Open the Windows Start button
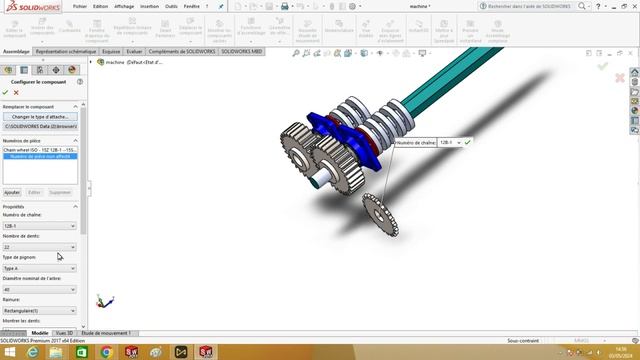640x360 pixels. click(9, 352)
